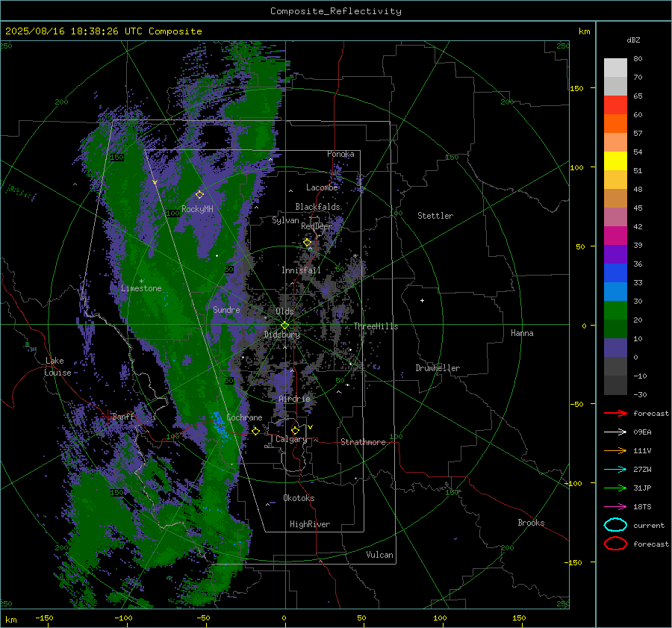Viewport: 672px width, 628px height.
Task: Click the Drumheller label
Action: [438, 368]
